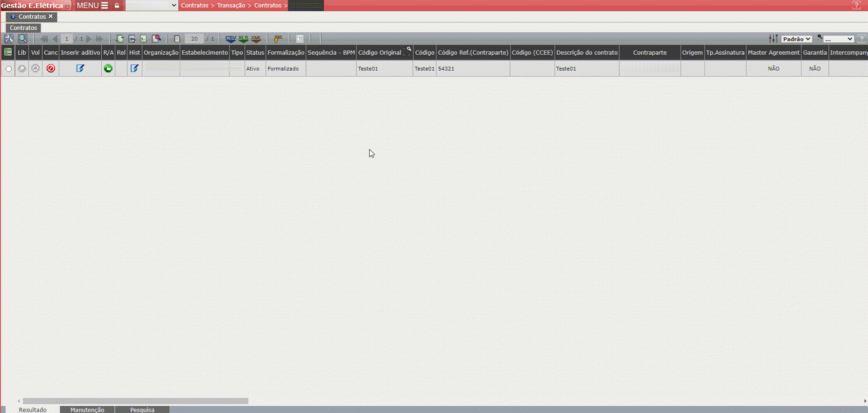
Task: Click the Transação breadcrumb link
Action: point(231,6)
